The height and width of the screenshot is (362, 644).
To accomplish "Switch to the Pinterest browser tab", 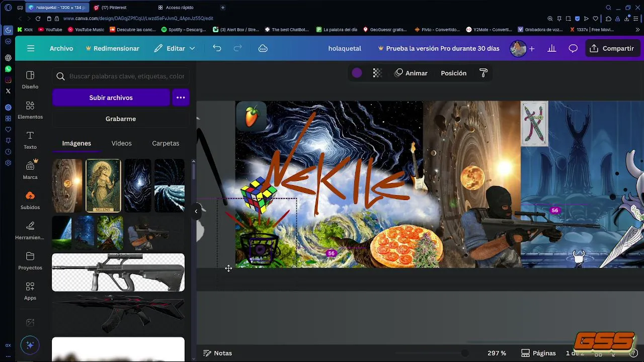I will coord(121,8).
